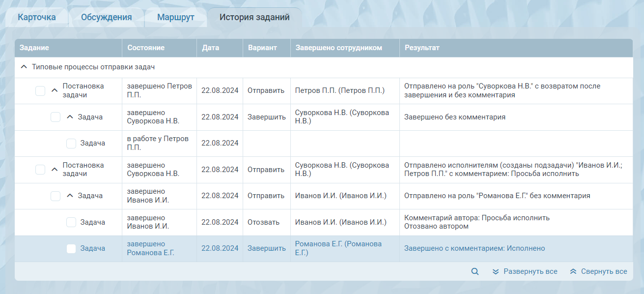Image resolution: width=644 pixels, height=294 pixels.
Task: Click the "Развернуть все" button
Action: tap(525, 271)
